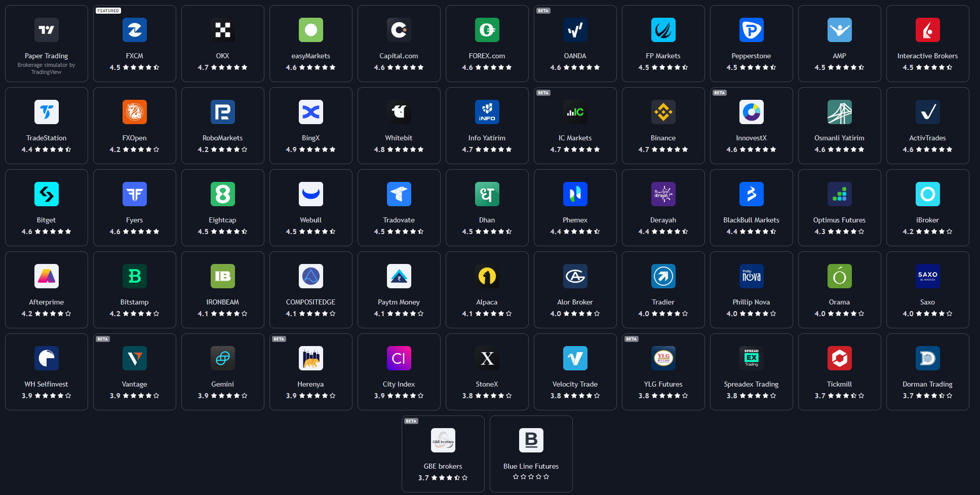Screen dimensions: 980x495
Task: Click the Tradovate blue icon
Action: pos(399,194)
